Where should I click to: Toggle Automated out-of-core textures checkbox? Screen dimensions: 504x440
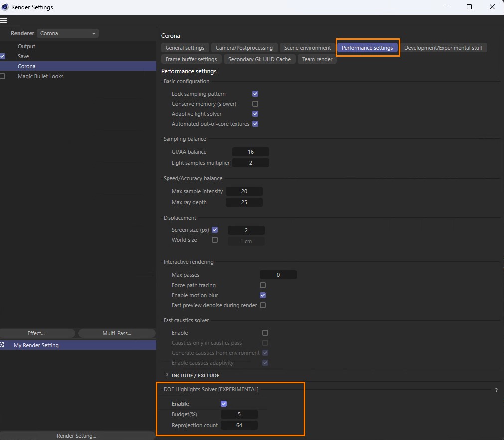point(255,124)
